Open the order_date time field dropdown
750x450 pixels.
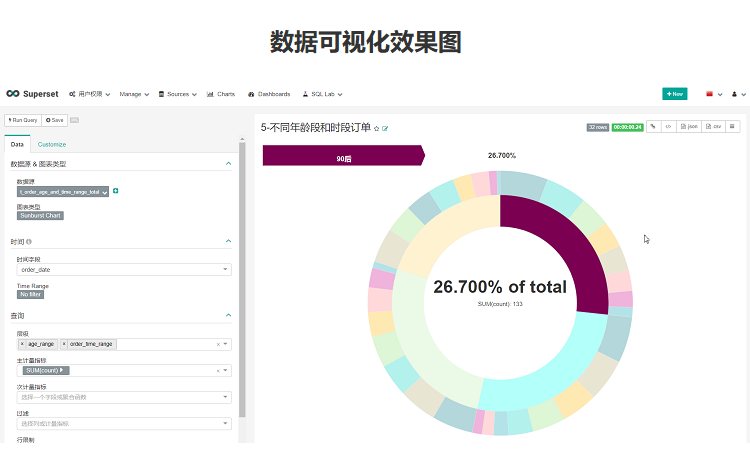(124, 270)
